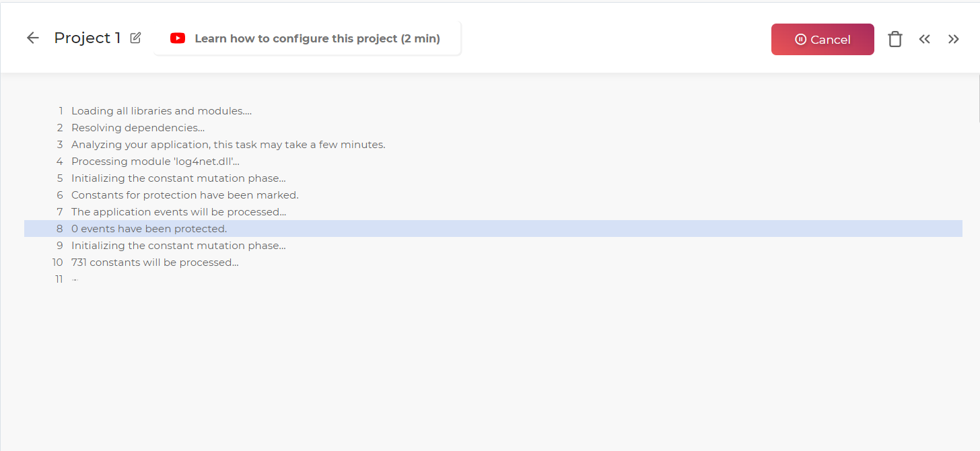Click the pencil icon to rename project

pyautogui.click(x=135, y=38)
